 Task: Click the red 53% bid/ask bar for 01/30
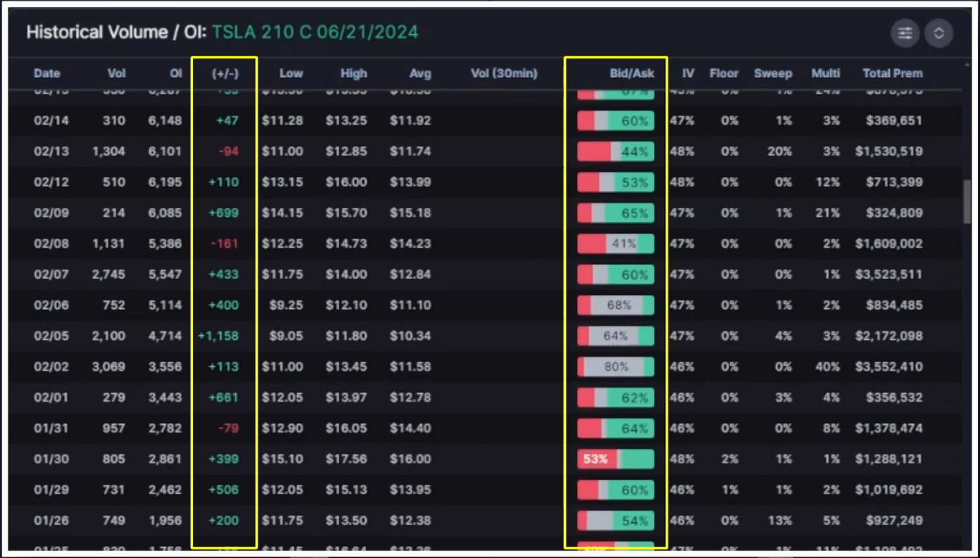(616, 459)
